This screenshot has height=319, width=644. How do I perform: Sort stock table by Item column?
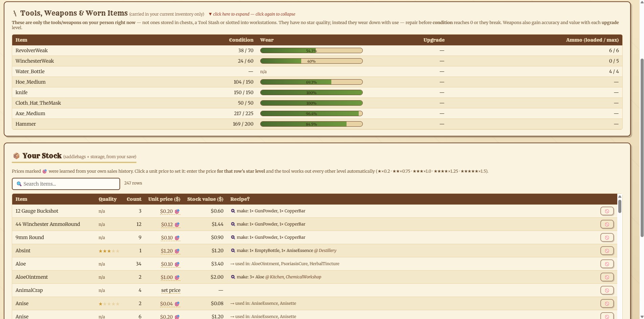(21, 199)
